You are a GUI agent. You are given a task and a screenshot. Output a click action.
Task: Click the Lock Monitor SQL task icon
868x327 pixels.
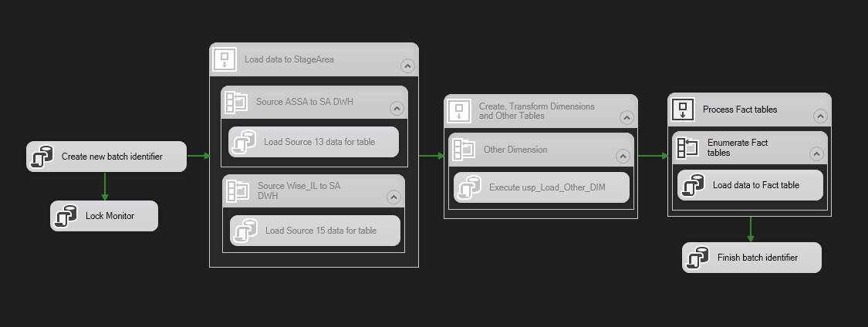[66, 217]
